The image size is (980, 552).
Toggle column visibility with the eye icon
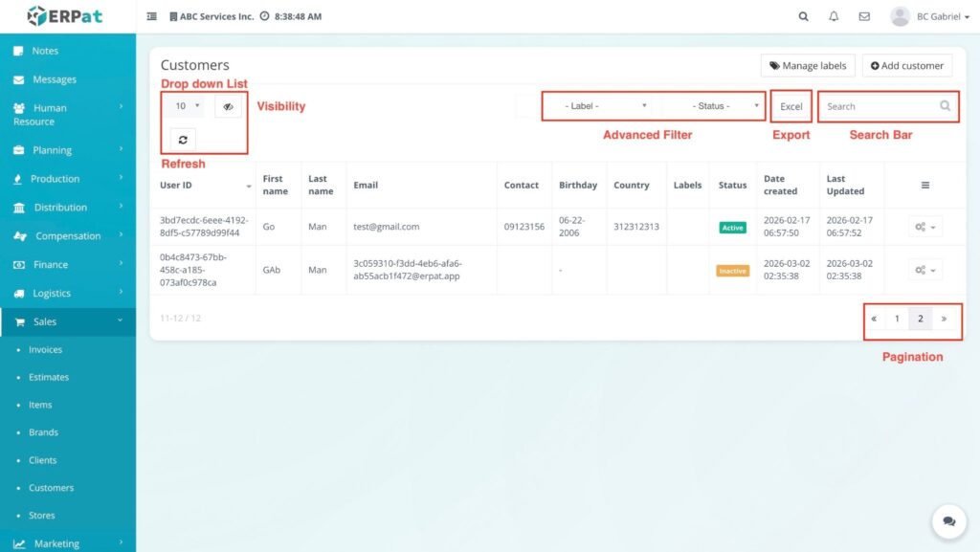[228, 106]
